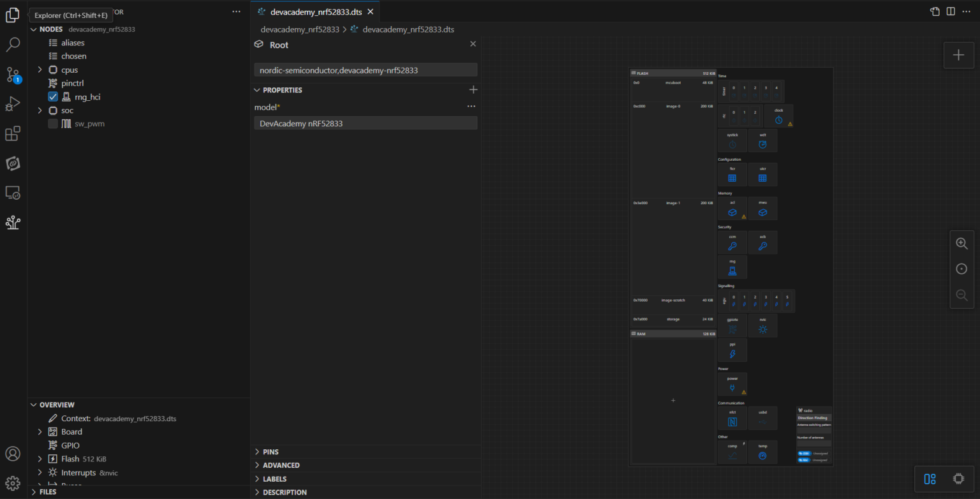Click Direction Finding in the radio panel
980x499 pixels.
[813, 418]
